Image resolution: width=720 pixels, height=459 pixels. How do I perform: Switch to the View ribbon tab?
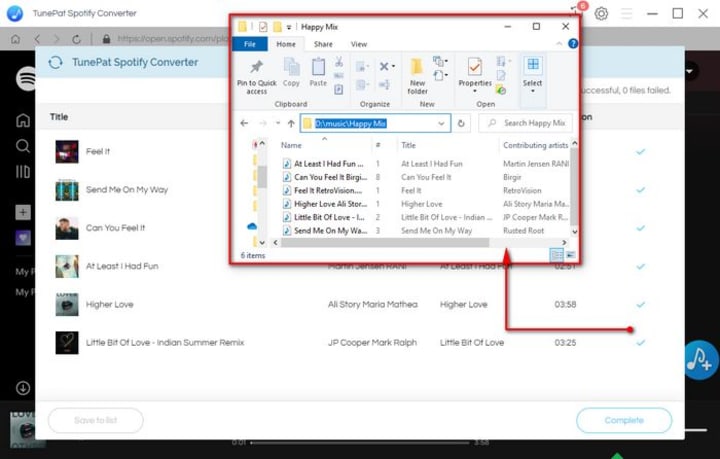click(359, 44)
